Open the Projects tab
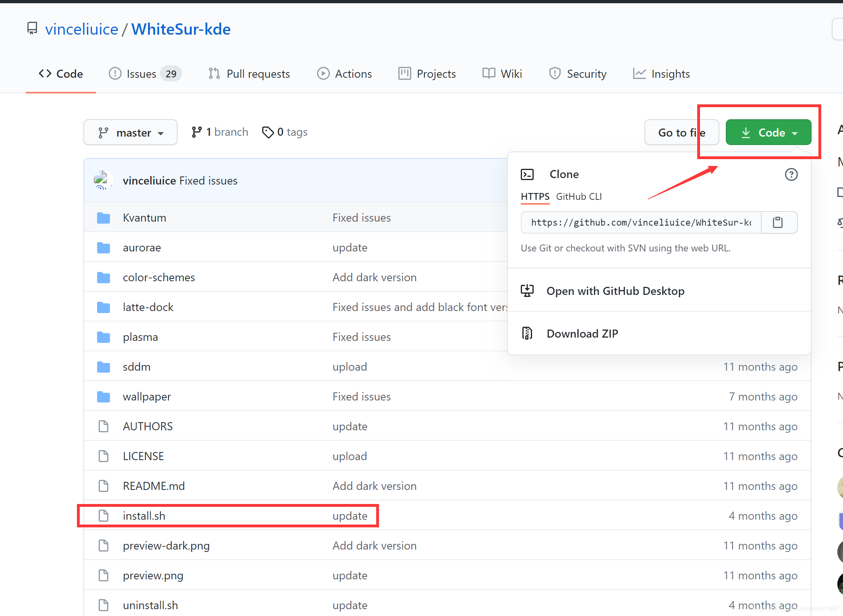The width and height of the screenshot is (843, 616). 427,74
